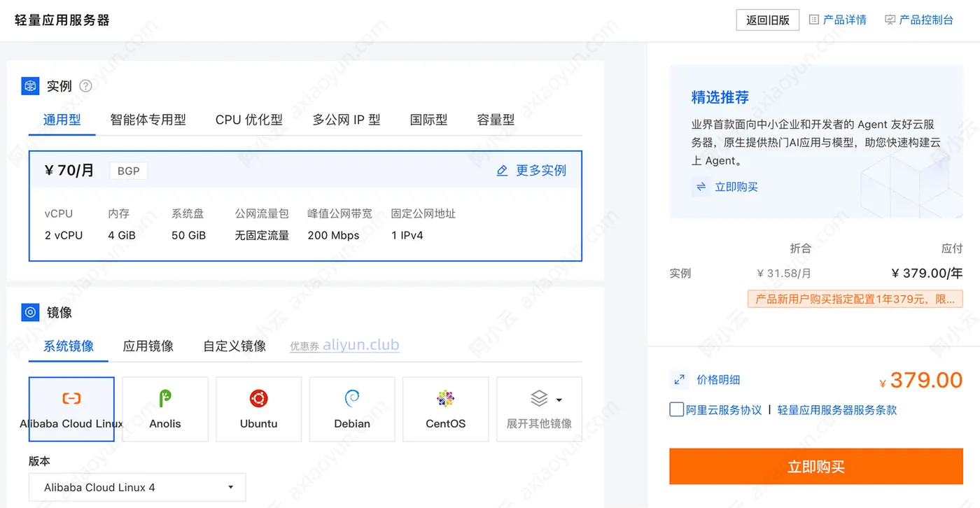The height and width of the screenshot is (508, 980).
Task: Switch to the CPU 优化型 tab
Action: pyautogui.click(x=249, y=120)
